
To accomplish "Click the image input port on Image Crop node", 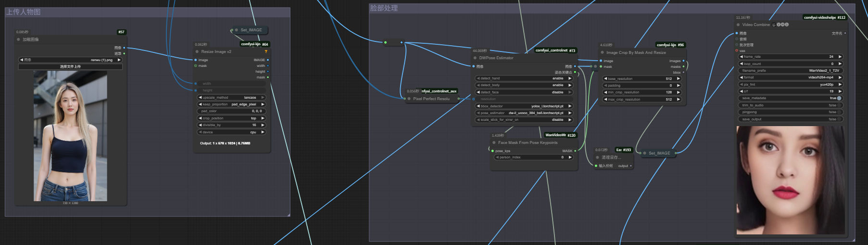I will point(601,61).
